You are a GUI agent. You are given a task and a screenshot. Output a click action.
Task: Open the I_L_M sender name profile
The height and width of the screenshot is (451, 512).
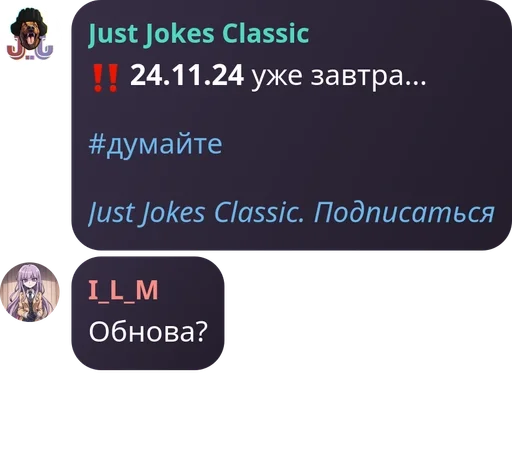(123, 291)
